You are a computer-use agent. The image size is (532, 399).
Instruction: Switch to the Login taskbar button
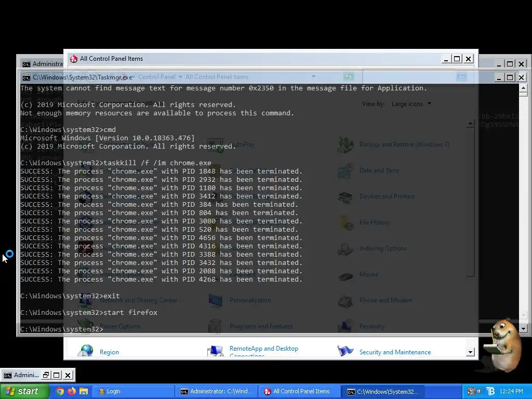pyautogui.click(x=134, y=392)
